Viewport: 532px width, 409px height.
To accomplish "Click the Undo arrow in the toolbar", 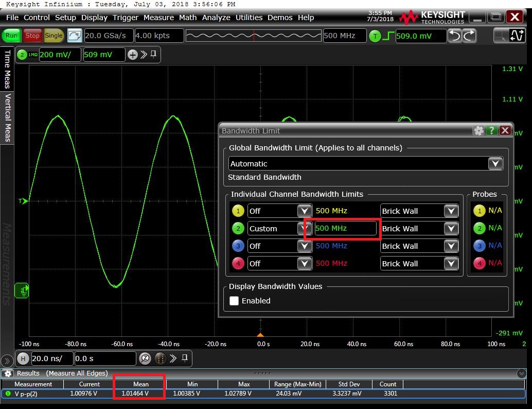I will (x=454, y=36).
